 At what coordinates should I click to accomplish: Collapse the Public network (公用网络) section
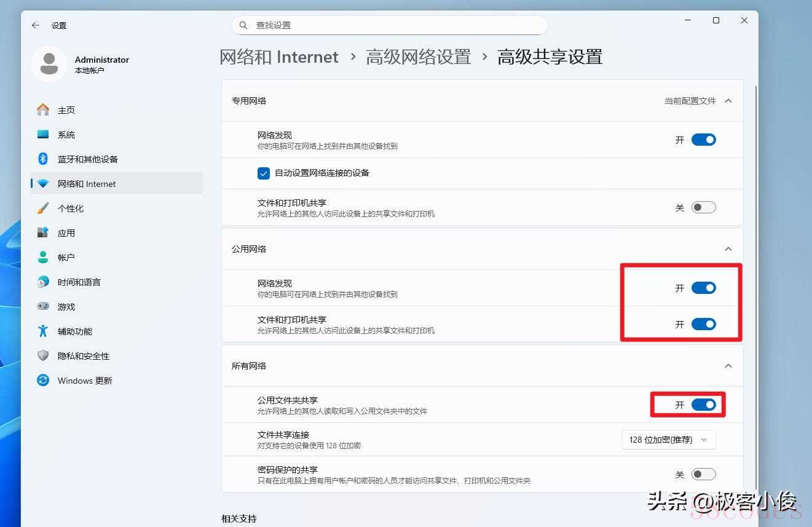point(728,249)
